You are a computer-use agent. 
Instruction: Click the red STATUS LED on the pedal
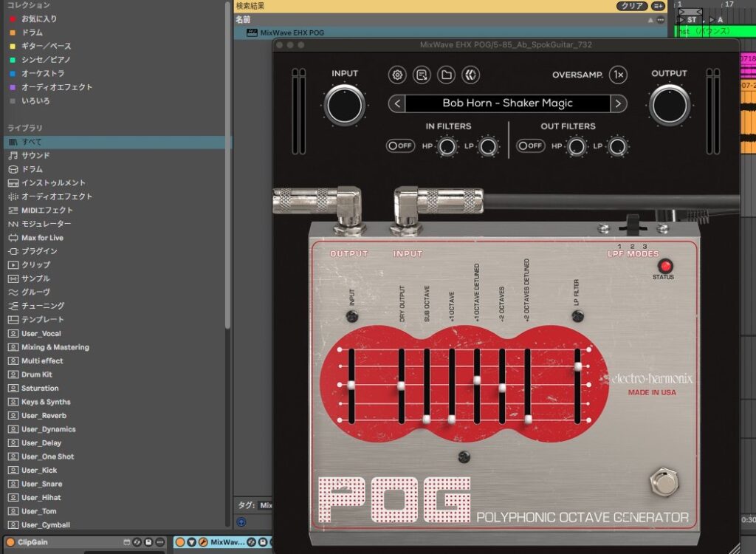665,266
